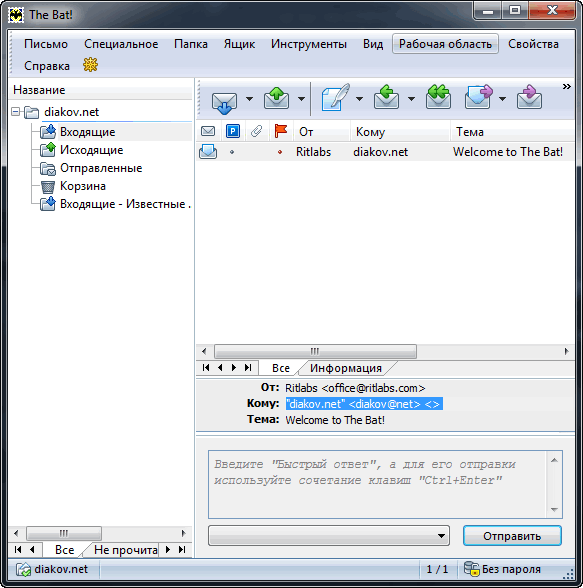The image size is (583, 588).
Task: Click the Без пароля lock status icon
Action: click(472, 568)
